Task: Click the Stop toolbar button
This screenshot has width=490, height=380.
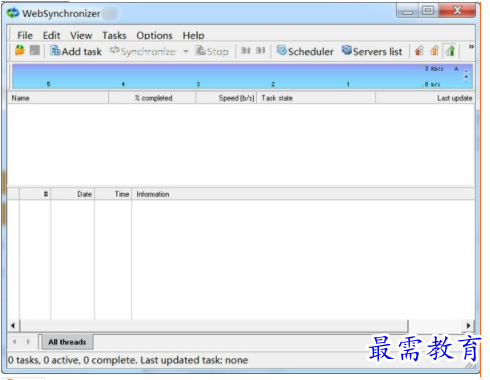Action: tap(212, 51)
